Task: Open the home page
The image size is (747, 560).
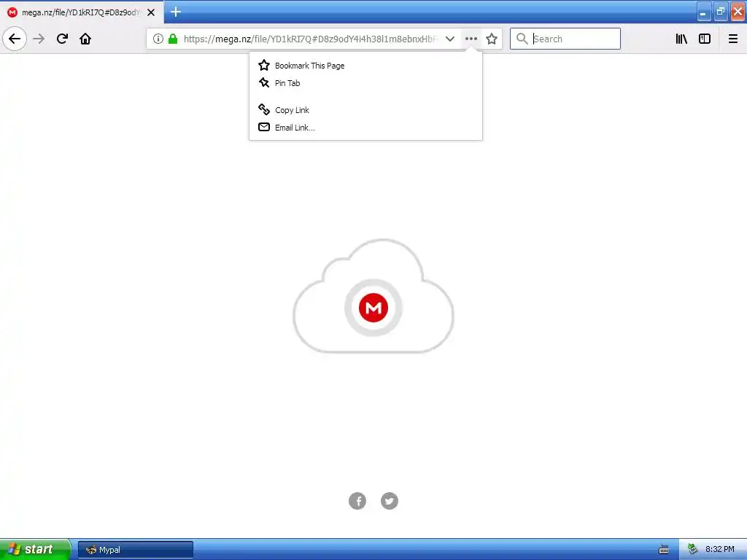Action: (x=85, y=39)
